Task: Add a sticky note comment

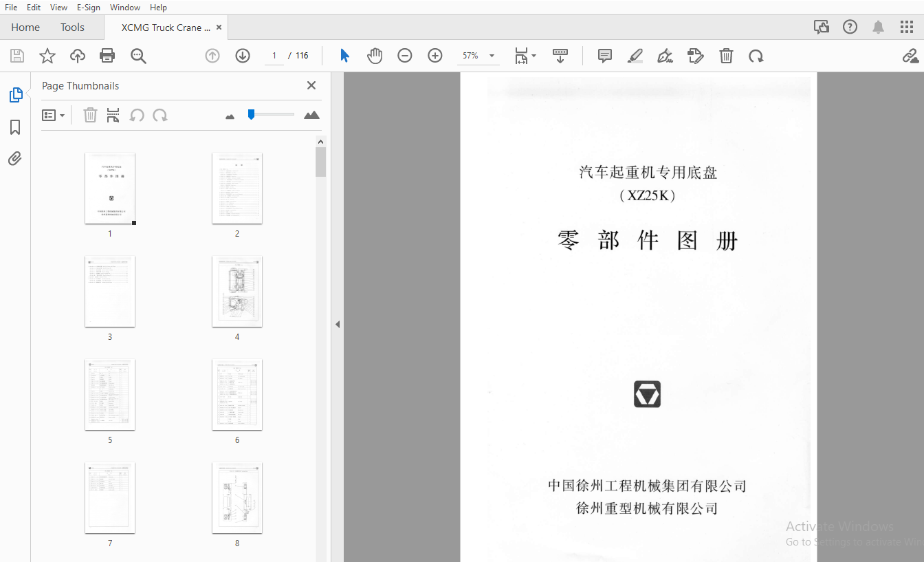Action: tap(605, 56)
